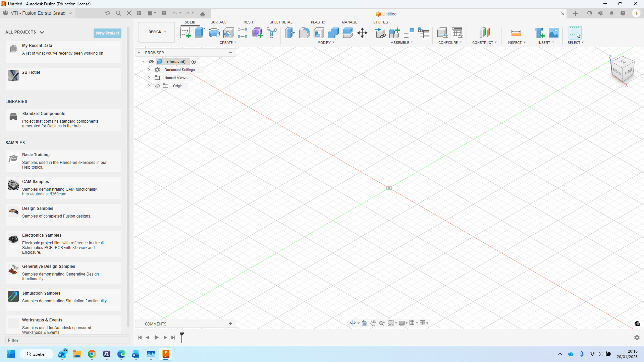Open the INSPECT dropdown menu

(517, 43)
